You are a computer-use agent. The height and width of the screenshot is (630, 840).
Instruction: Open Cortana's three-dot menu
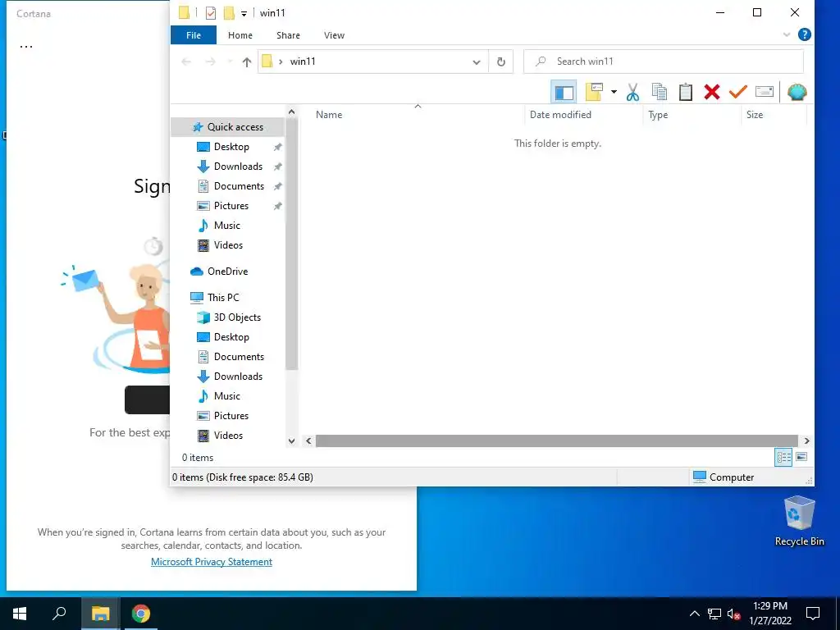click(x=26, y=46)
